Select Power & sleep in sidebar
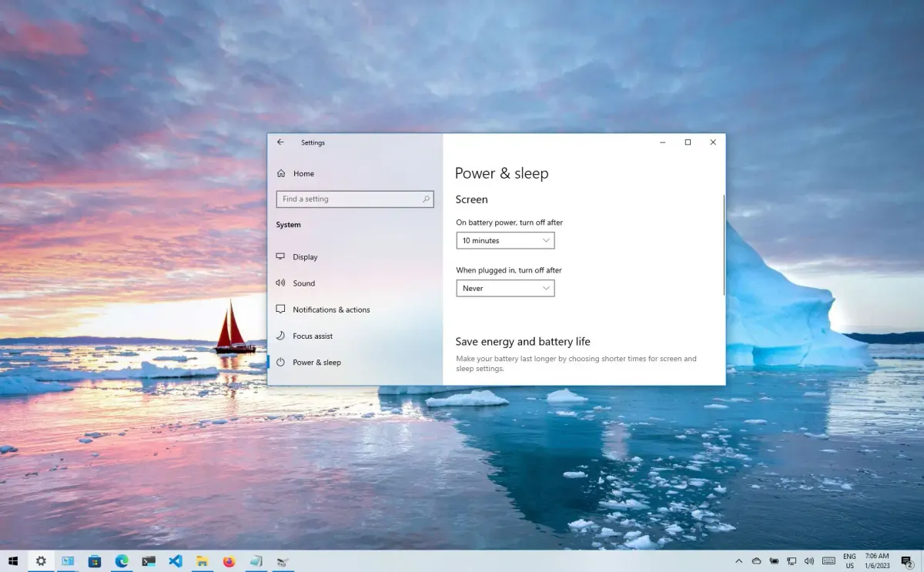Viewport: 924px width, 572px height. click(x=316, y=363)
